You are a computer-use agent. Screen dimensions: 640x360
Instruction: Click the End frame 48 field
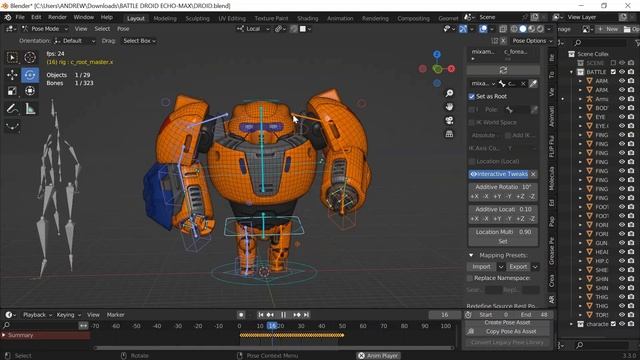tap(533, 315)
